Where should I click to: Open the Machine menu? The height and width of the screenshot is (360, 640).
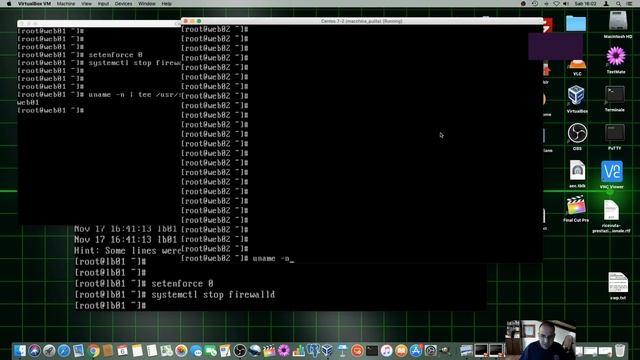tap(66, 4)
